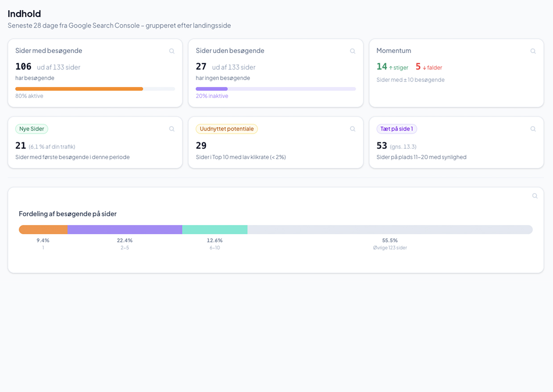Click the magnifier icon on Tæt på side 1 card

(533, 129)
